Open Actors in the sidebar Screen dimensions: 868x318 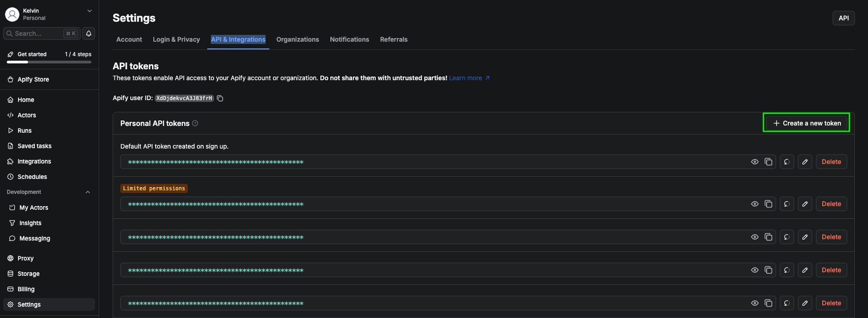49,115
